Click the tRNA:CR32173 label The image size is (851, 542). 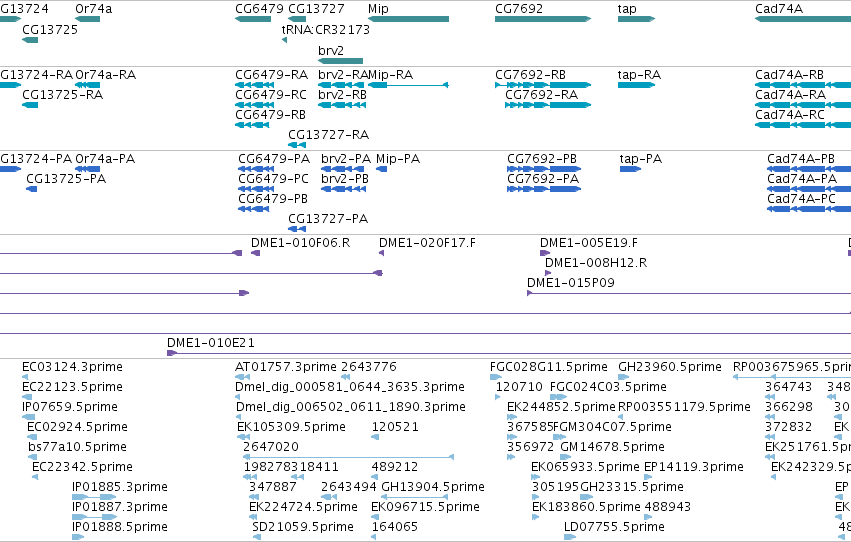pyautogui.click(x=326, y=30)
